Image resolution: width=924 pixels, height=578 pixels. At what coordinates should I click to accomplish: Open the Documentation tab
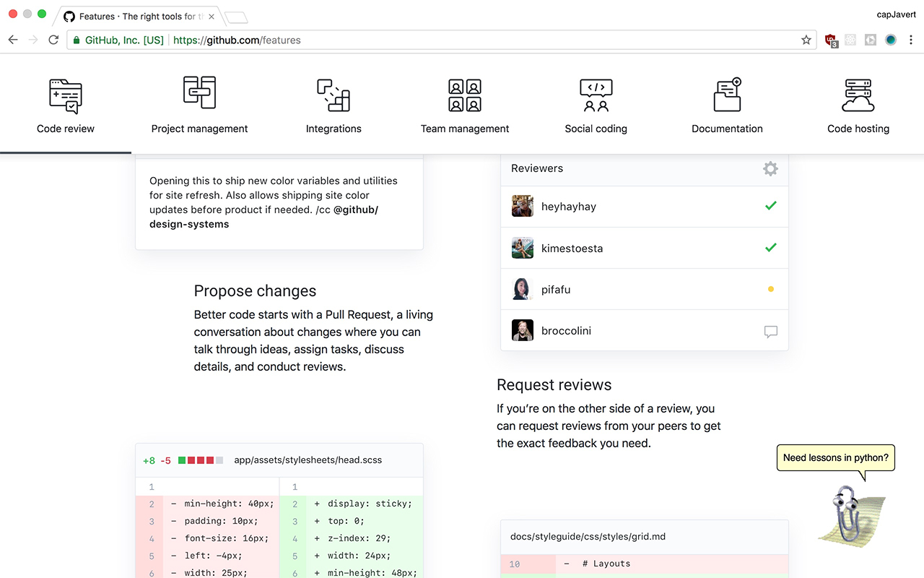[x=727, y=105]
